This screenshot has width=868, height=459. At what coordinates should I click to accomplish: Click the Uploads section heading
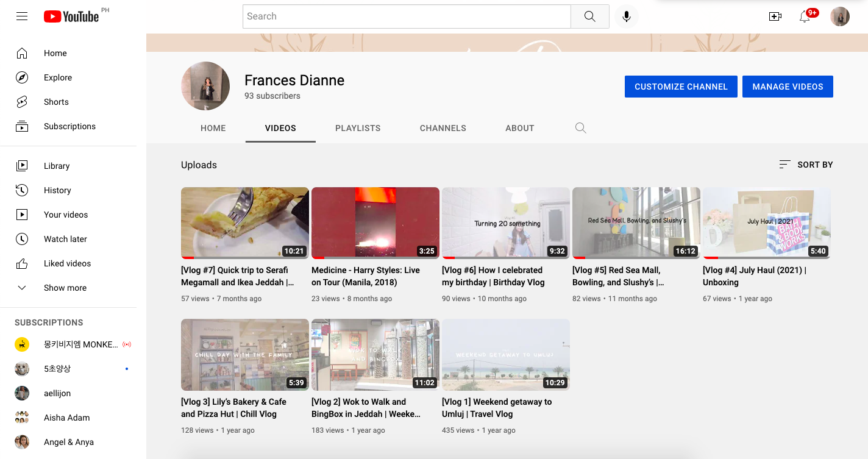(199, 165)
